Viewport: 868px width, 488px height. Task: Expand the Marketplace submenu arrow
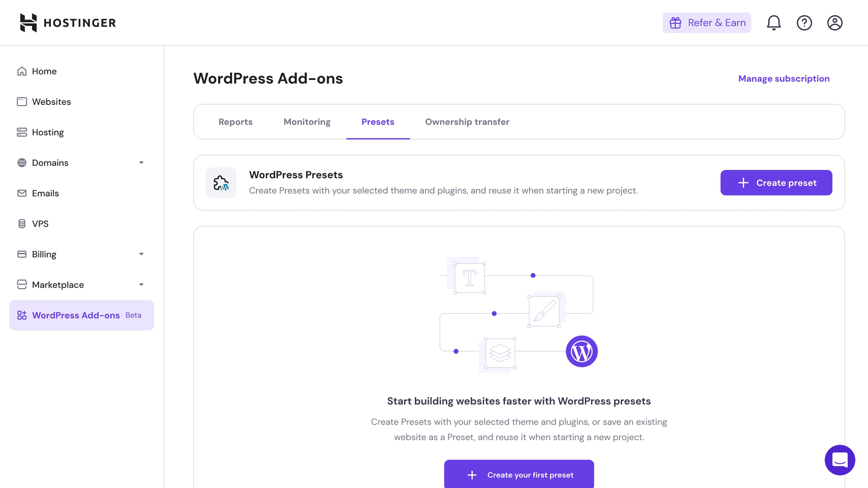[x=141, y=285]
